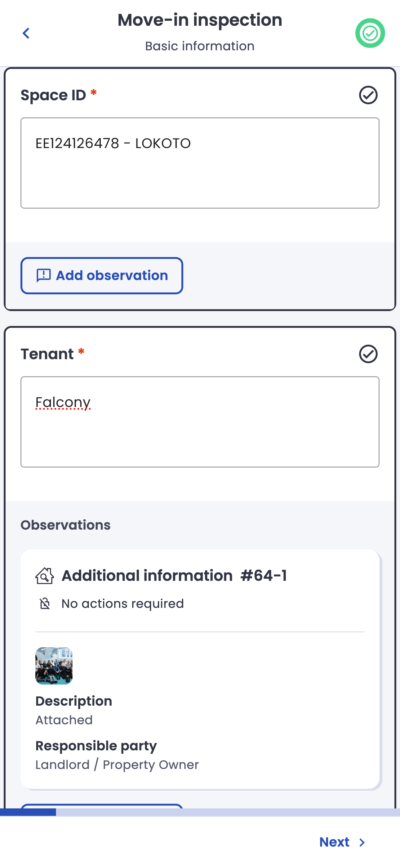Click the Basic information subtitle
The image size is (400, 868).
(x=200, y=46)
